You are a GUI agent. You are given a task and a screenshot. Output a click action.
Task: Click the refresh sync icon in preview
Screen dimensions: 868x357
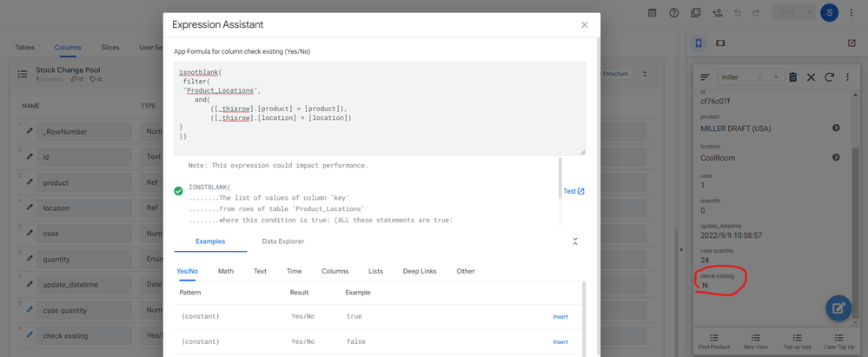tap(829, 77)
